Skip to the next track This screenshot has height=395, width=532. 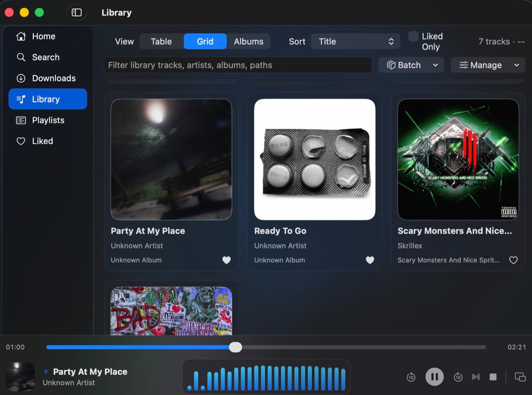pyautogui.click(x=476, y=377)
